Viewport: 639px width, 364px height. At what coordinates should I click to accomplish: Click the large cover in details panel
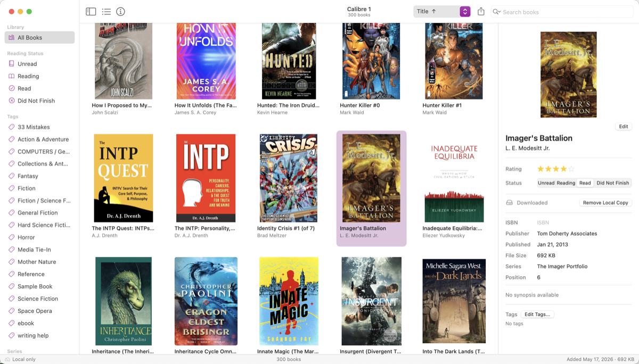[x=568, y=75]
